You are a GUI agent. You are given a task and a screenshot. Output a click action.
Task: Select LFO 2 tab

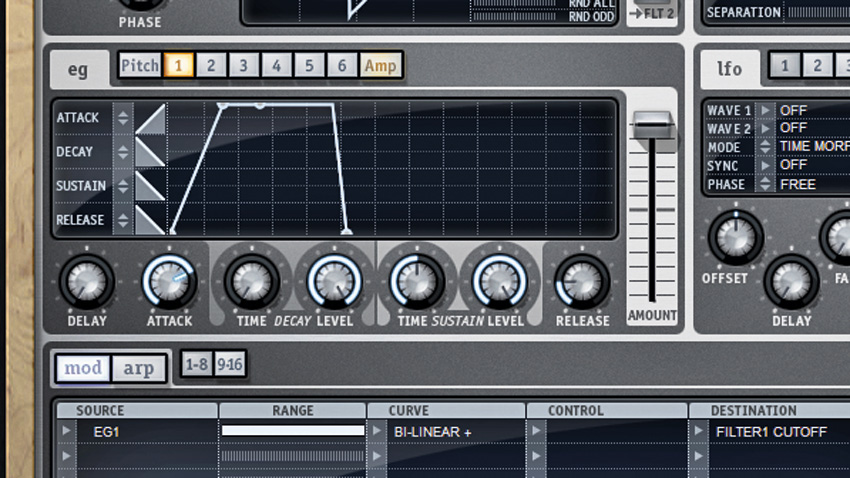click(x=817, y=66)
